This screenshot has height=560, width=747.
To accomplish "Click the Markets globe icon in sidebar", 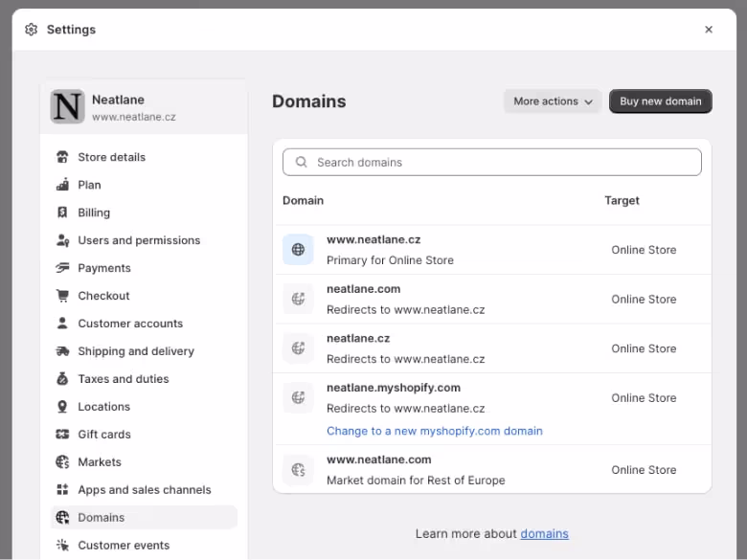I will pos(62,462).
